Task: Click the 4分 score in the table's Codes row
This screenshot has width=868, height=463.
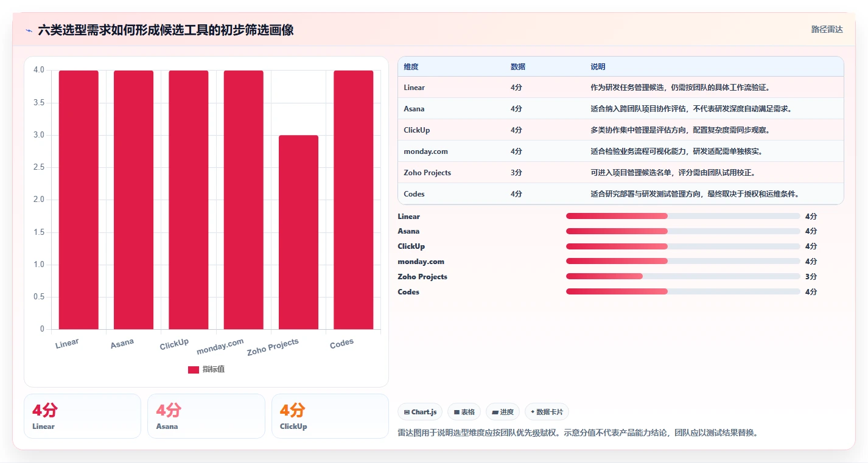Action: coord(516,194)
